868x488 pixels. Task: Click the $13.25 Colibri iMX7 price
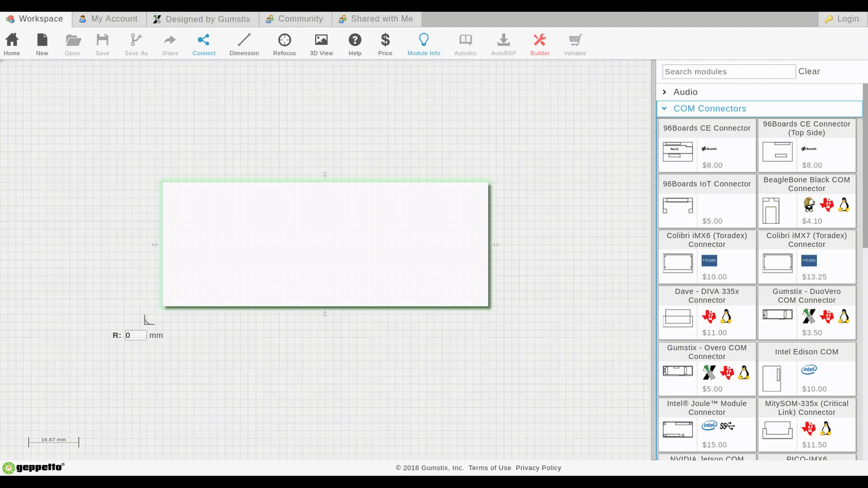[x=814, y=277]
